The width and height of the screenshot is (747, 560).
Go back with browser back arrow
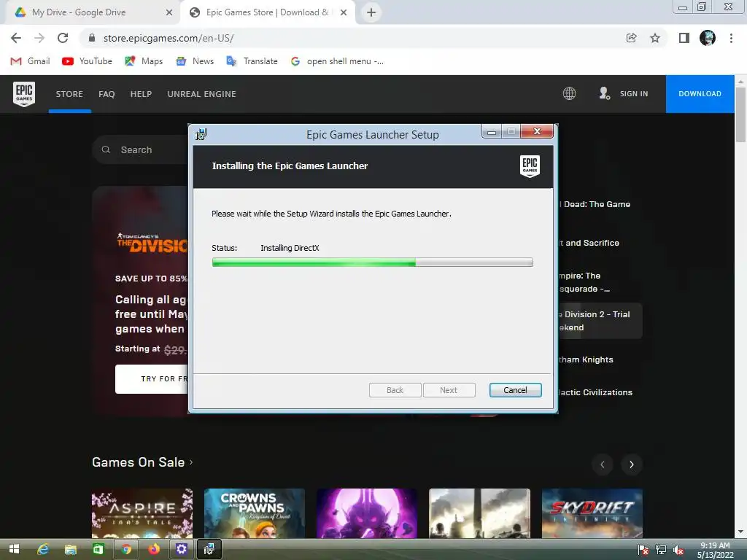[x=16, y=38]
